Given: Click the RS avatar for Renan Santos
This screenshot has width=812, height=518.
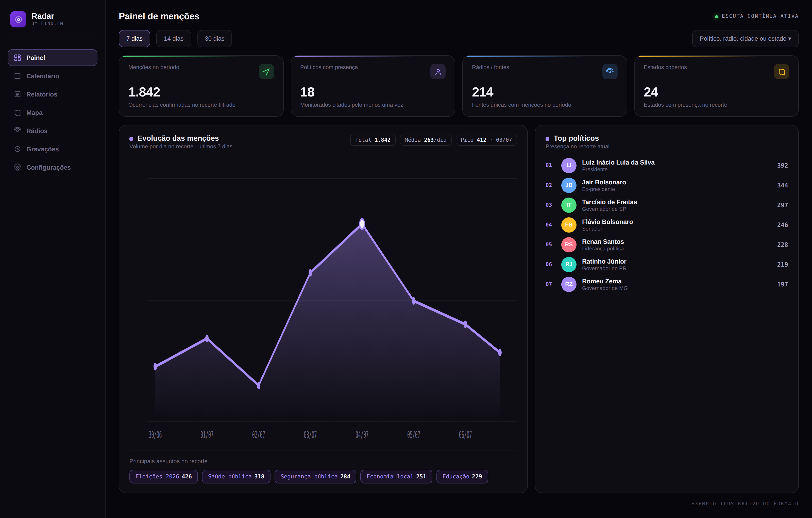Looking at the screenshot, I should tap(569, 245).
